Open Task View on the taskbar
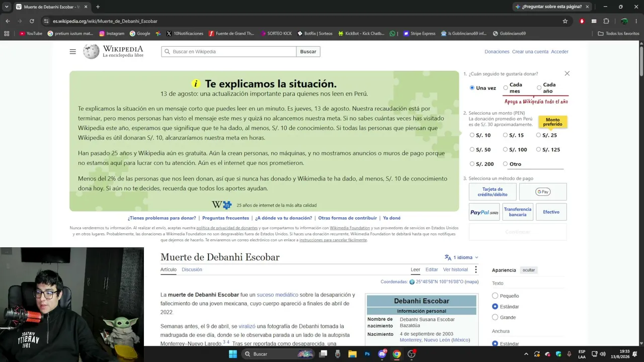644x362 pixels. point(324,354)
